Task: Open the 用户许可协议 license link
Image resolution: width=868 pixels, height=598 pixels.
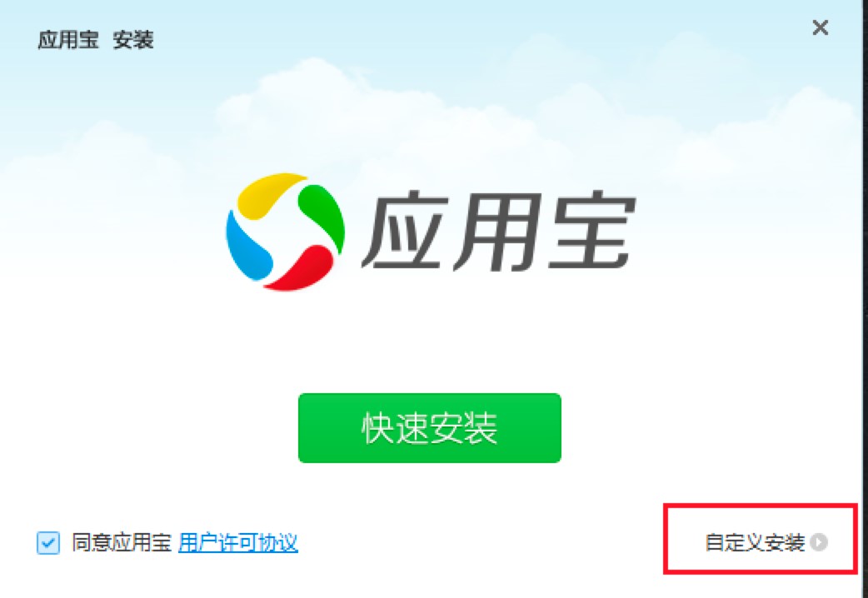Action: tap(238, 543)
